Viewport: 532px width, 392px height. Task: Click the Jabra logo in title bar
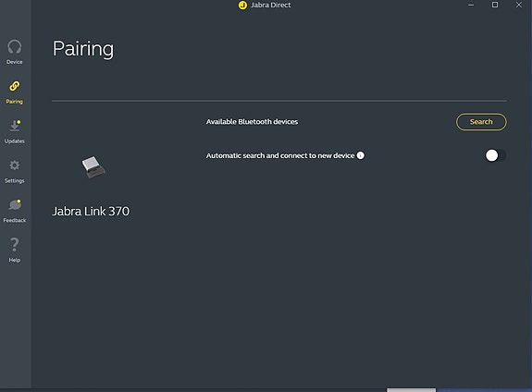click(x=242, y=6)
